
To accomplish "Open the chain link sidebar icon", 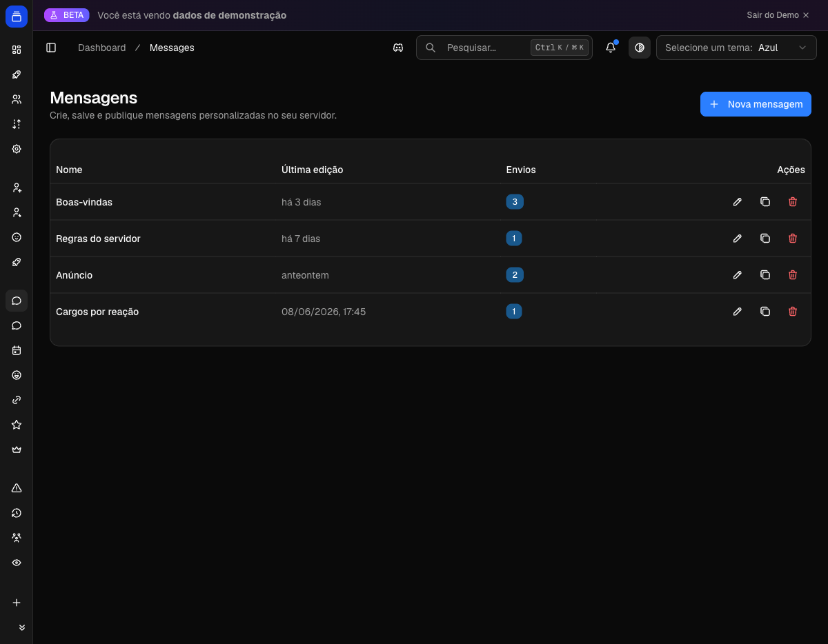I will [17, 400].
